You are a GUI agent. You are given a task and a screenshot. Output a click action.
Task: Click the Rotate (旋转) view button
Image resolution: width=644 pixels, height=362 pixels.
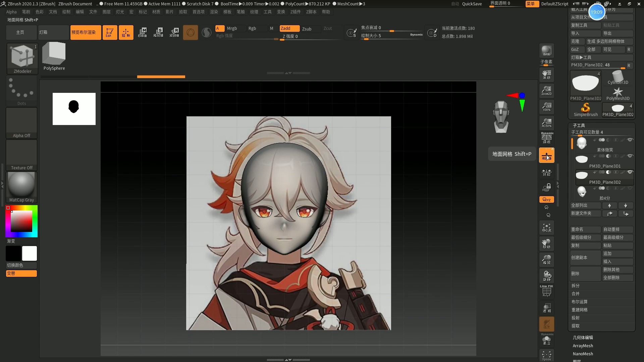(x=546, y=276)
